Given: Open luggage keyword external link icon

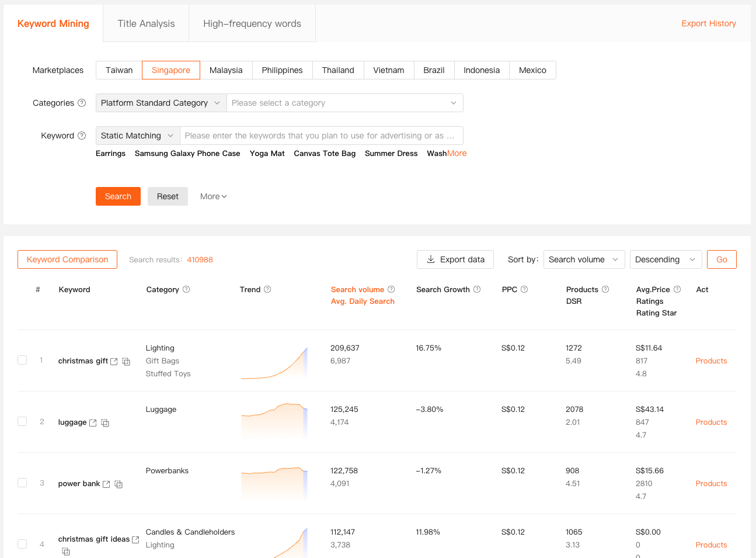Looking at the screenshot, I should tap(93, 423).
